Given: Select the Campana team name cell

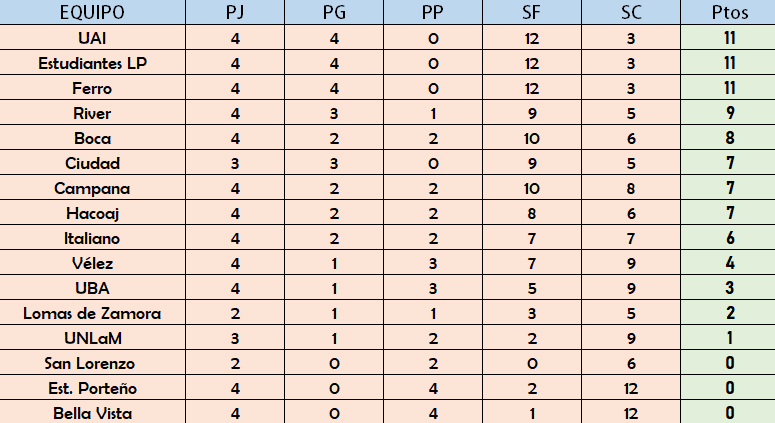Looking at the screenshot, I should point(92,188).
